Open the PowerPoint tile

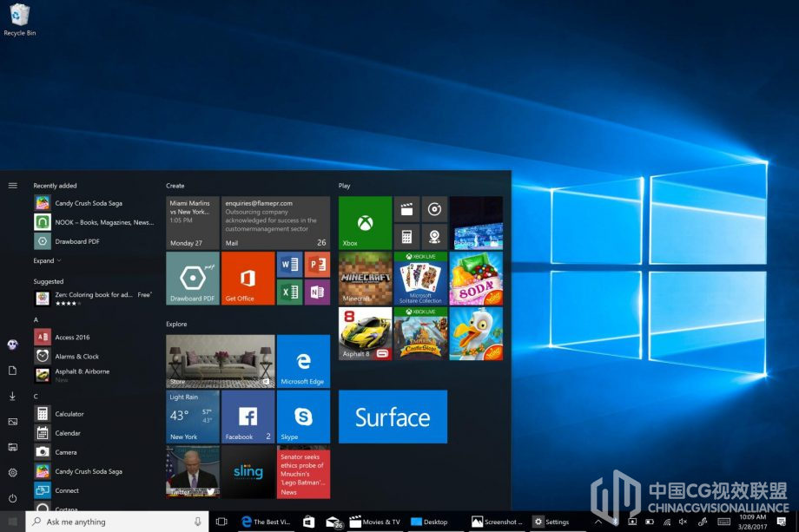tap(317, 265)
